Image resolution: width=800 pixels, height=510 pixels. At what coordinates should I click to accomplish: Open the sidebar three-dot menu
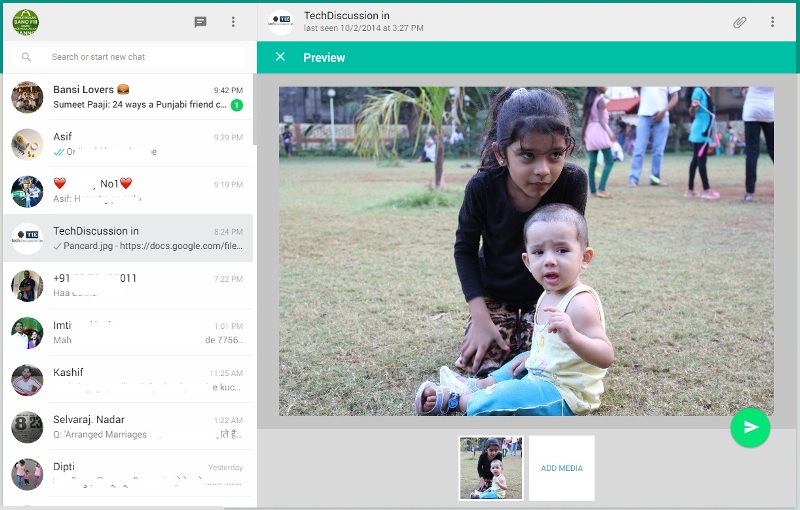tap(233, 22)
